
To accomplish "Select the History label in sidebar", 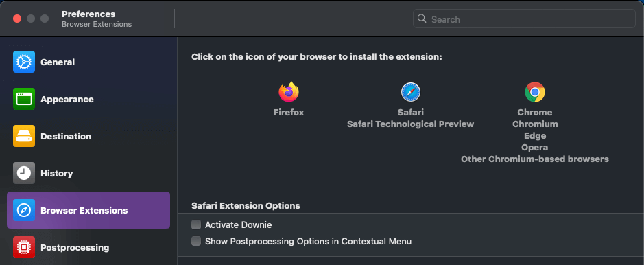I will pos(57,174).
